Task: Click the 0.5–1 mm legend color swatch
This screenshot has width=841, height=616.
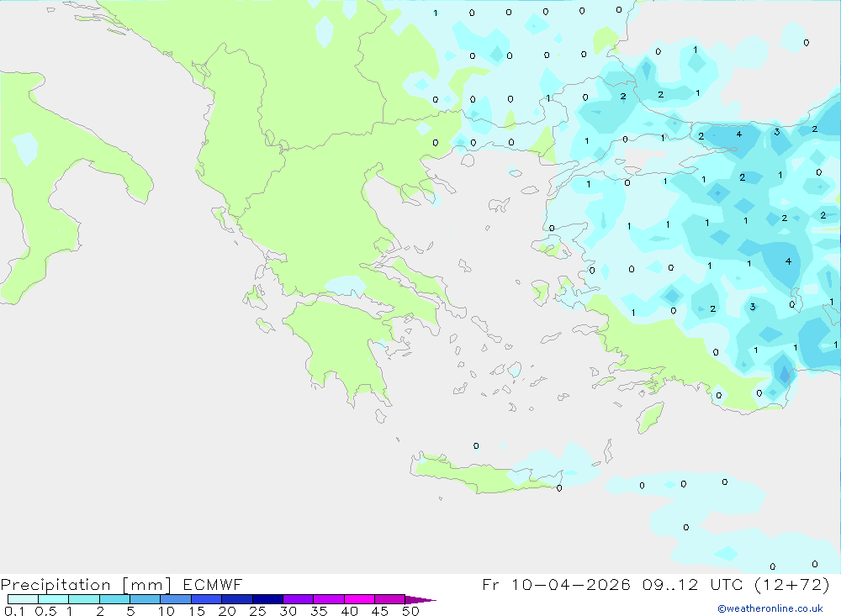Action: pyautogui.click(x=54, y=599)
